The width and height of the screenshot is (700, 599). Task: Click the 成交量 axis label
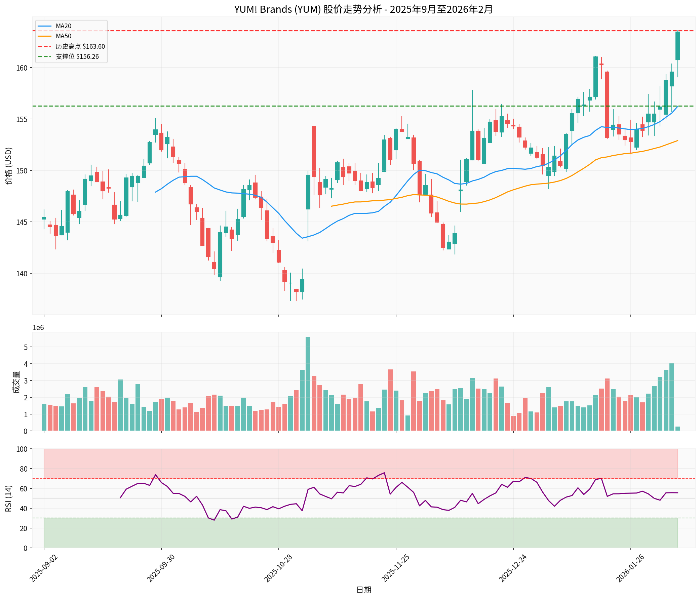pyautogui.click(x=16, y=382)
